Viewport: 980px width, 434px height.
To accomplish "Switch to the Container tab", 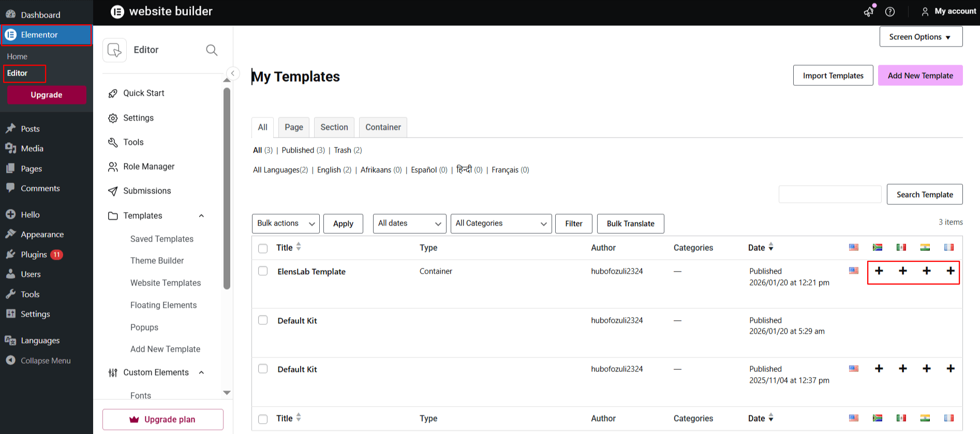I will point(383,127).
